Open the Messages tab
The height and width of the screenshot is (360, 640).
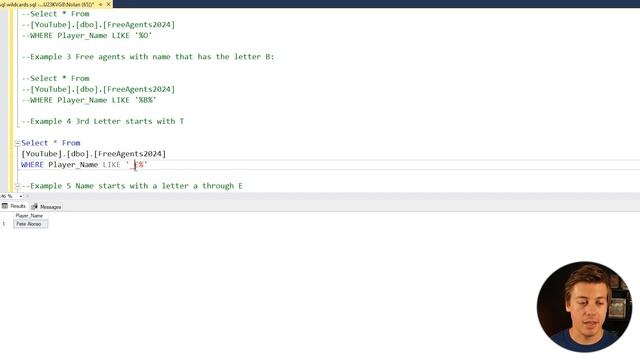47,207
